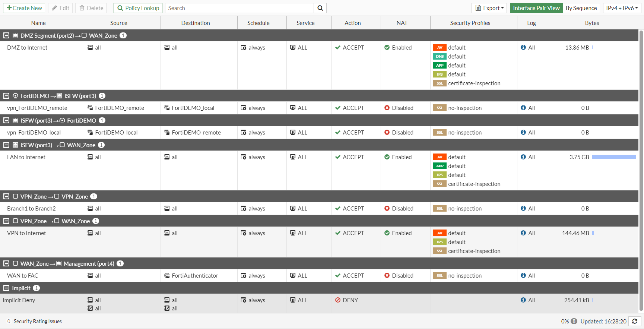Sort by the Bytes column header
Screen dimensions: 644x329
[592, 23]
